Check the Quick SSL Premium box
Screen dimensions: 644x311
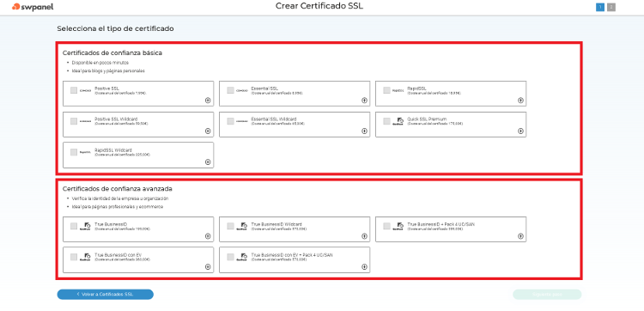[x=386, y=121]
